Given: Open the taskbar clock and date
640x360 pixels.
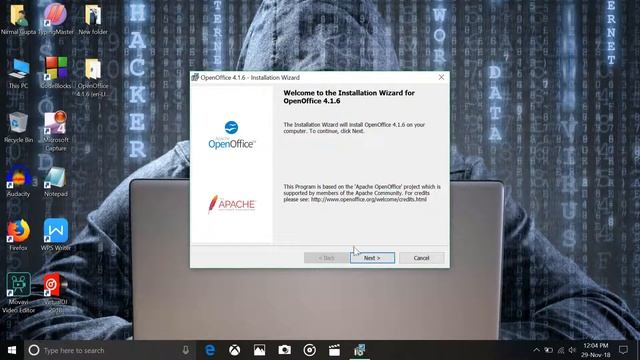Looking at the screenshot, I should (x=596, y=350).
